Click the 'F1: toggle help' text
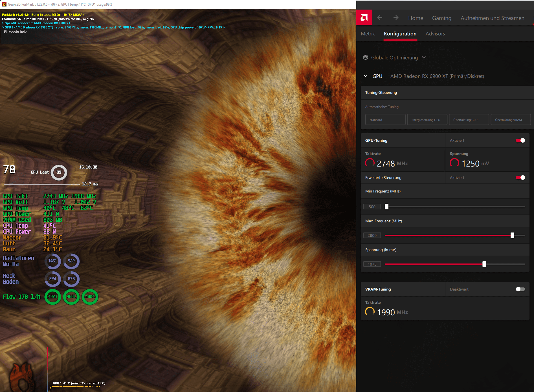The image size is (534, 392). point(14,32)
